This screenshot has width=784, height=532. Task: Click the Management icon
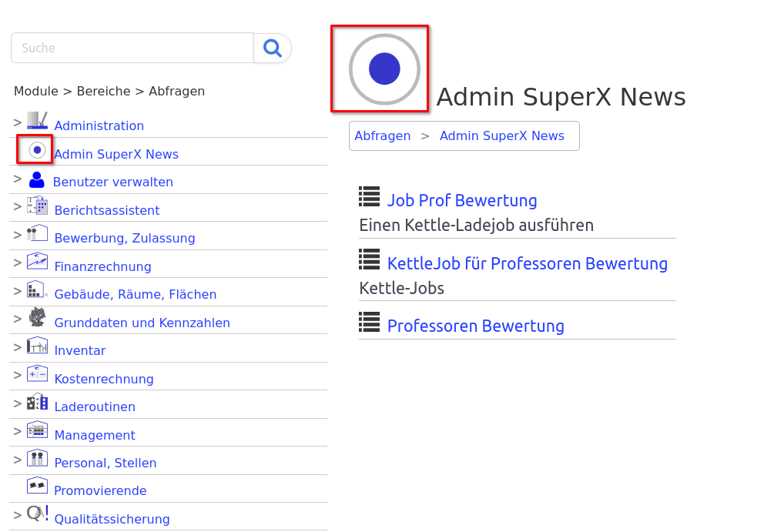click(x=37, y=430)
